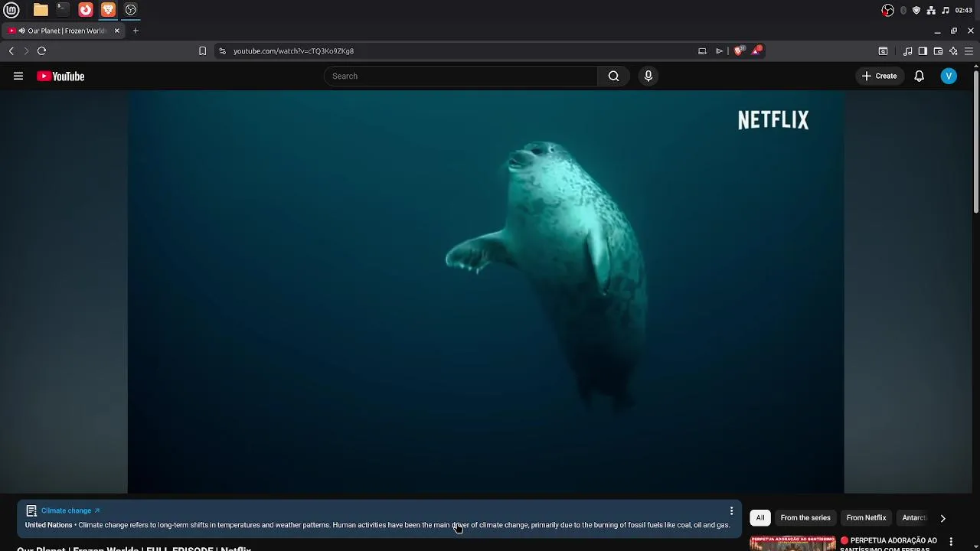This screenshot has width=980, height=551.
Task: Open the YouTube guide hamburger menu
Action: [x=18, y=76]
